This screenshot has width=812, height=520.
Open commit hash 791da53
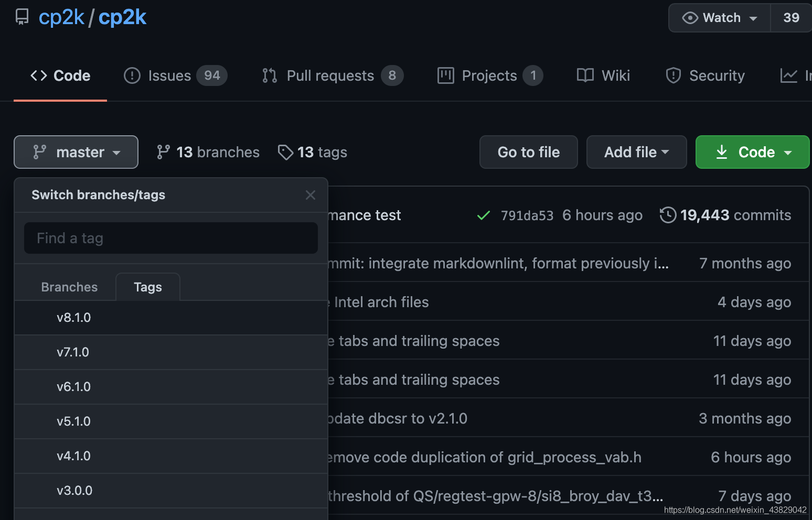[x=527, y=215]
